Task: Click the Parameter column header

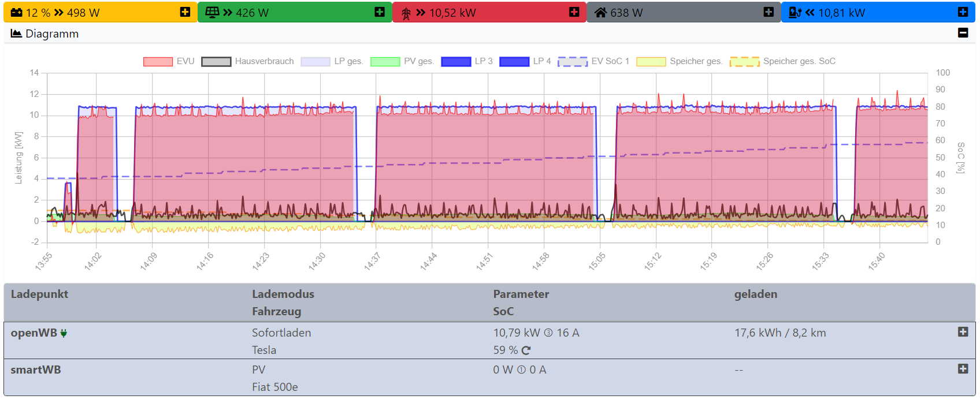Action: (x=521, y=294)
